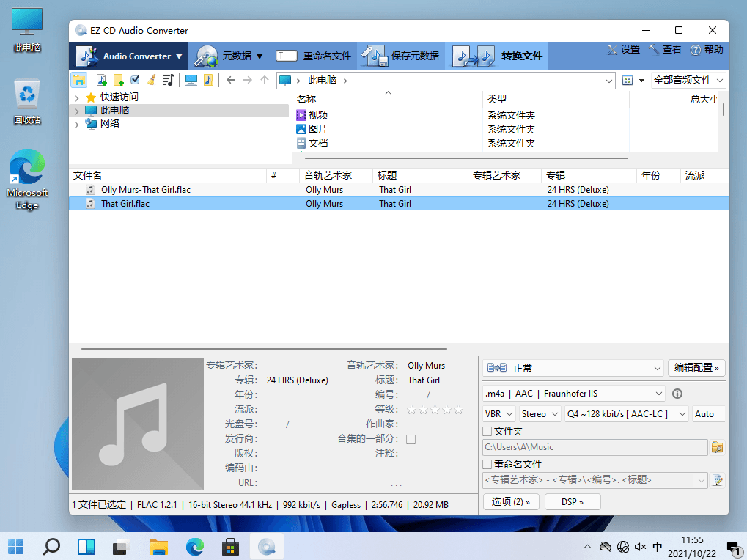
Task: Open Microsoft Store from taskbar
Action: (x=231, y=547)
